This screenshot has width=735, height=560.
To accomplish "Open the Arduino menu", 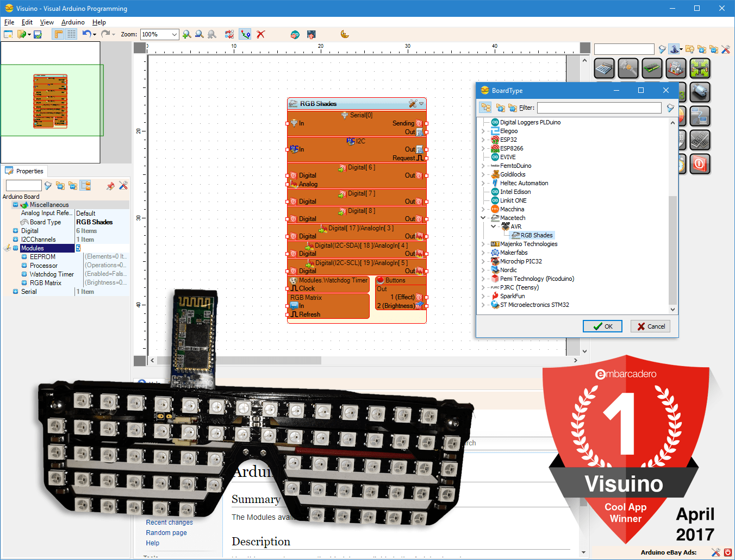I will tap(73, 22).
